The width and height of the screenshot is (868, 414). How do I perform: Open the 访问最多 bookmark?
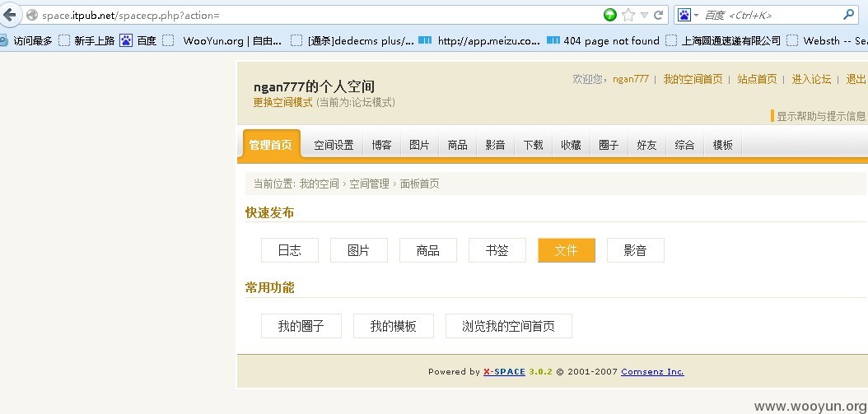pos(26,40)
